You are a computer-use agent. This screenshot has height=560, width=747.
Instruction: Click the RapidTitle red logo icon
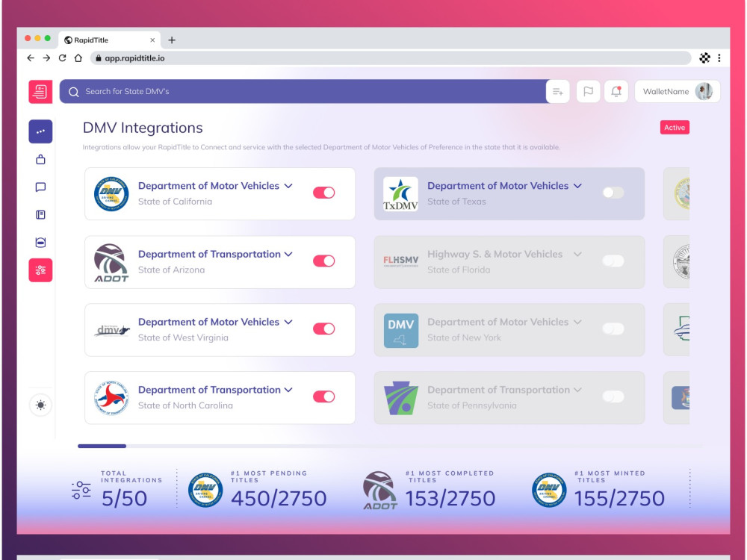click(40, 91)
